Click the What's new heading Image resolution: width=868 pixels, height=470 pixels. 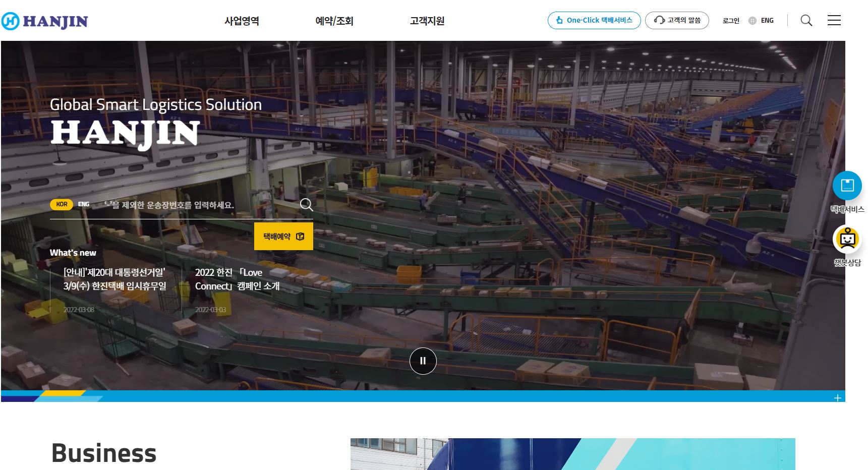(x=73, y=253)
